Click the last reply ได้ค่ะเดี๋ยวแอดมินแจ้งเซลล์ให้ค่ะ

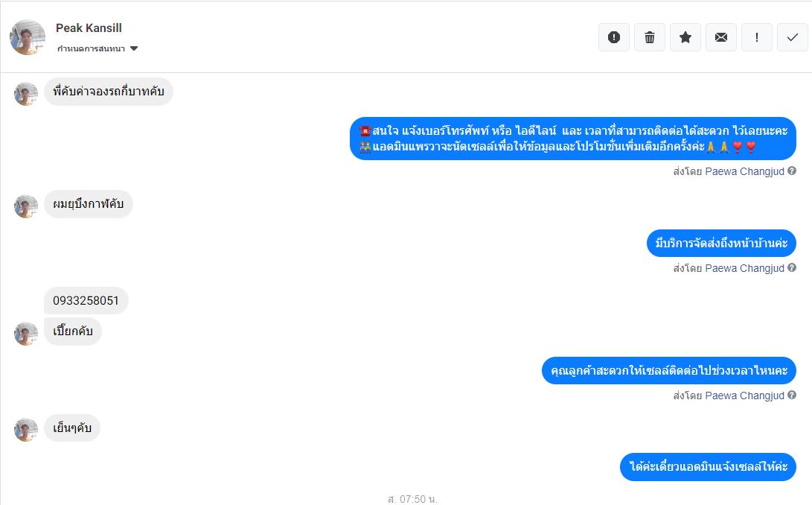(x=708, y=466)
